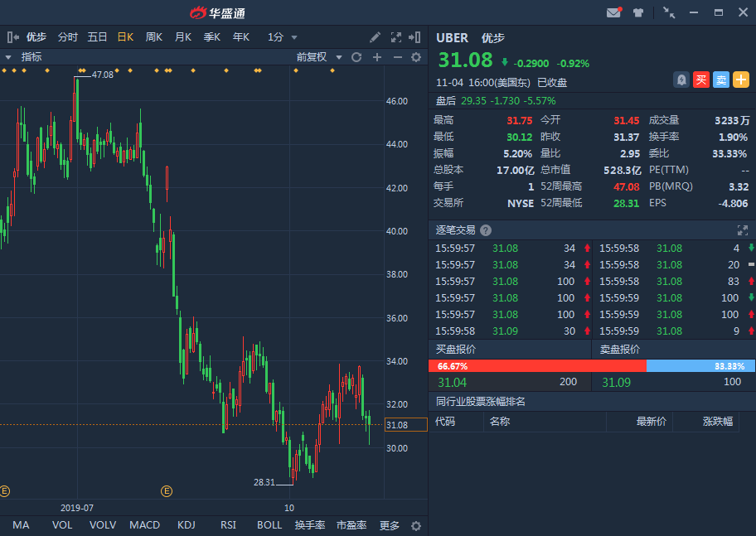Screen dimensions: 756x536
Task: Click the 28.31 low price label
Action: (264, 482)
